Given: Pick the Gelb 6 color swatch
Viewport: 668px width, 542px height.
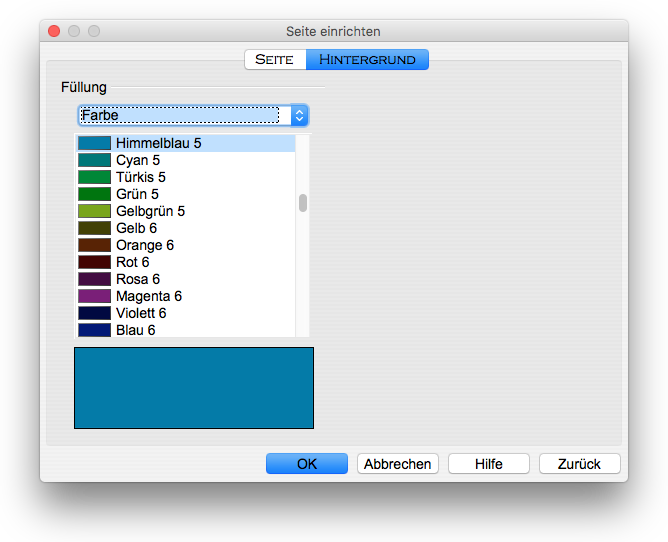Looking at the screenshot, I should (x=95, y=228).
